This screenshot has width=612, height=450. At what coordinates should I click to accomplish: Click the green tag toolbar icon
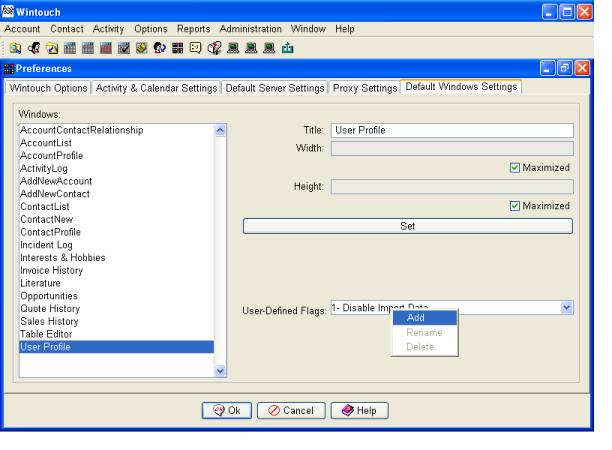142,48
